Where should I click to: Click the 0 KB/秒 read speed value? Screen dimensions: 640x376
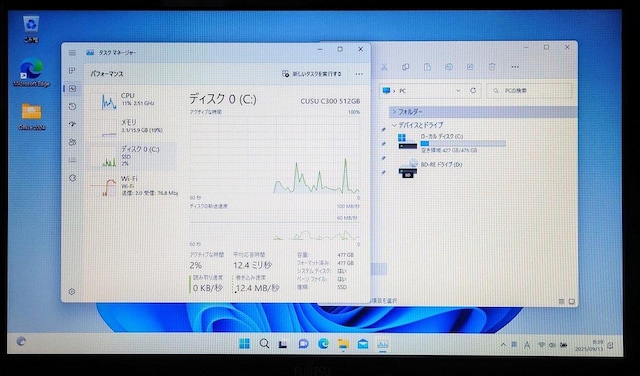pos(207,288)
